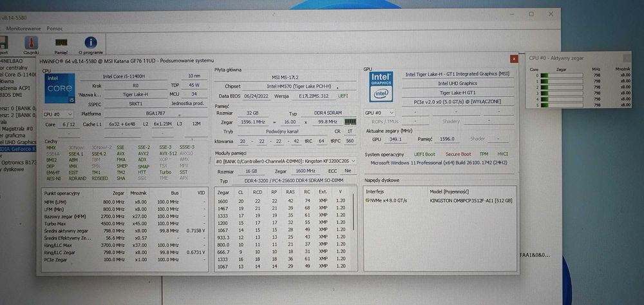
Task: Click the Intel UHD Graphics name field
Action: point(457,83)
